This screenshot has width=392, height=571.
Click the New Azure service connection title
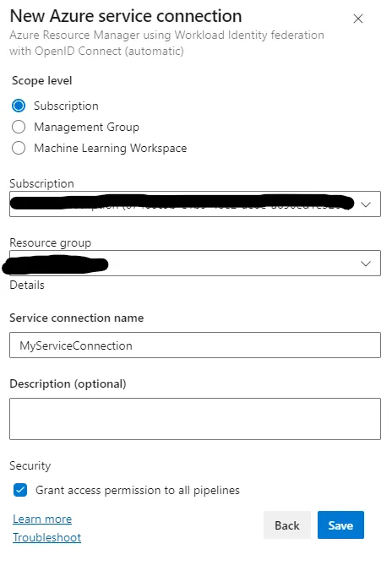click(126, 16)
